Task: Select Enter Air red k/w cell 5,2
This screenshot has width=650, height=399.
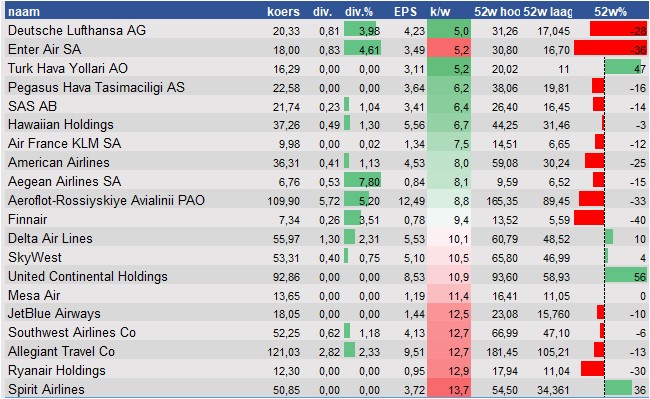Action: [449, 49]
